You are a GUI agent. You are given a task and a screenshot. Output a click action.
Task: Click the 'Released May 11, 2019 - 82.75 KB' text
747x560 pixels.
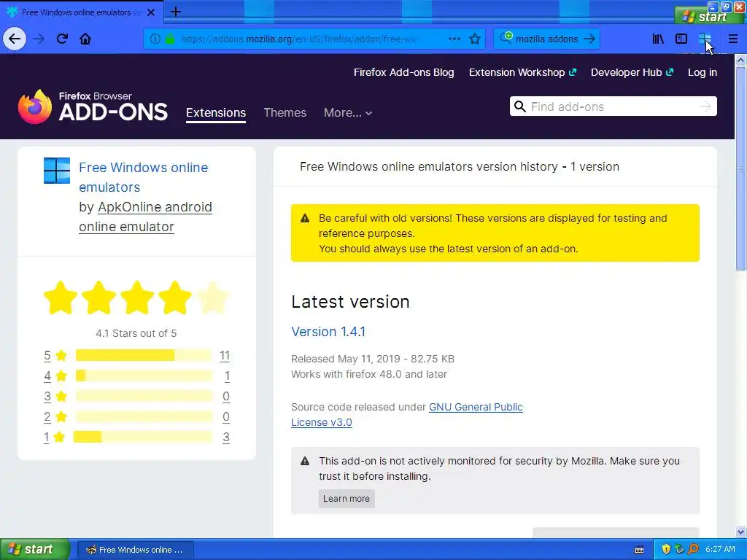373,359
